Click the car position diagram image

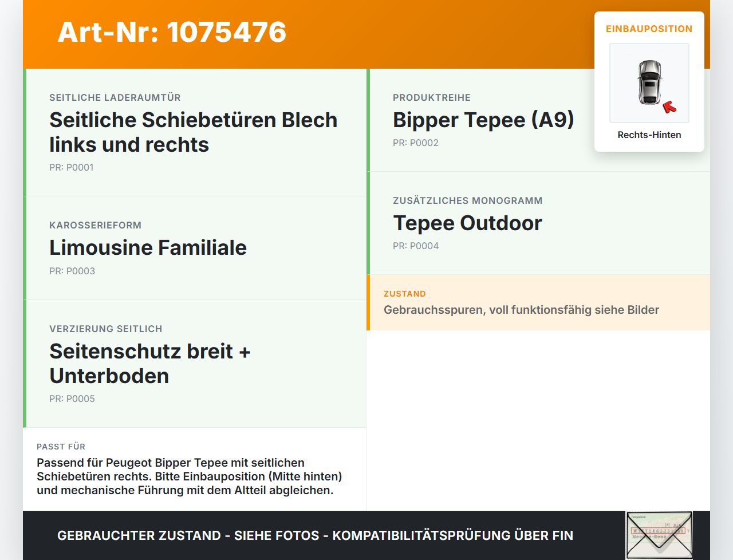[x=649, y=83]
